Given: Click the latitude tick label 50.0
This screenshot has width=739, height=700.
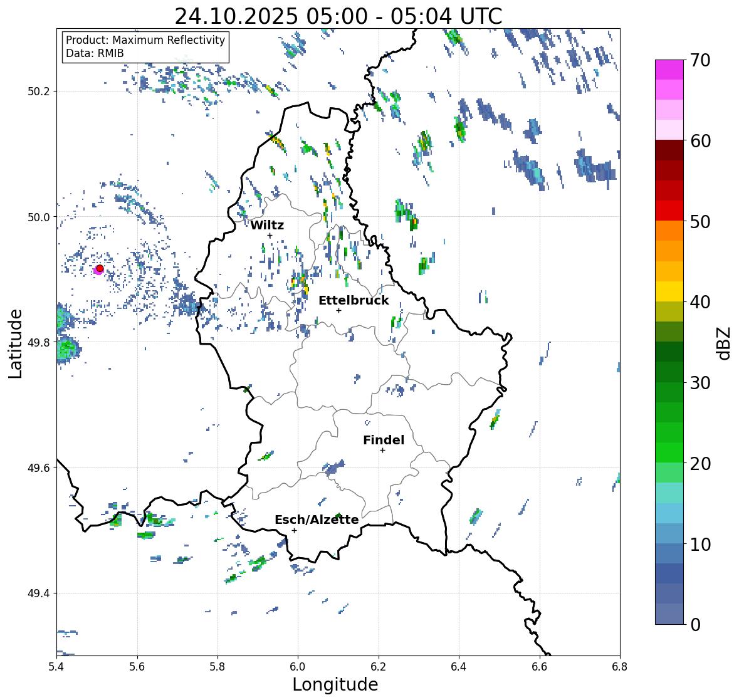Looking at the screenshot, I should tap(39, 217).
